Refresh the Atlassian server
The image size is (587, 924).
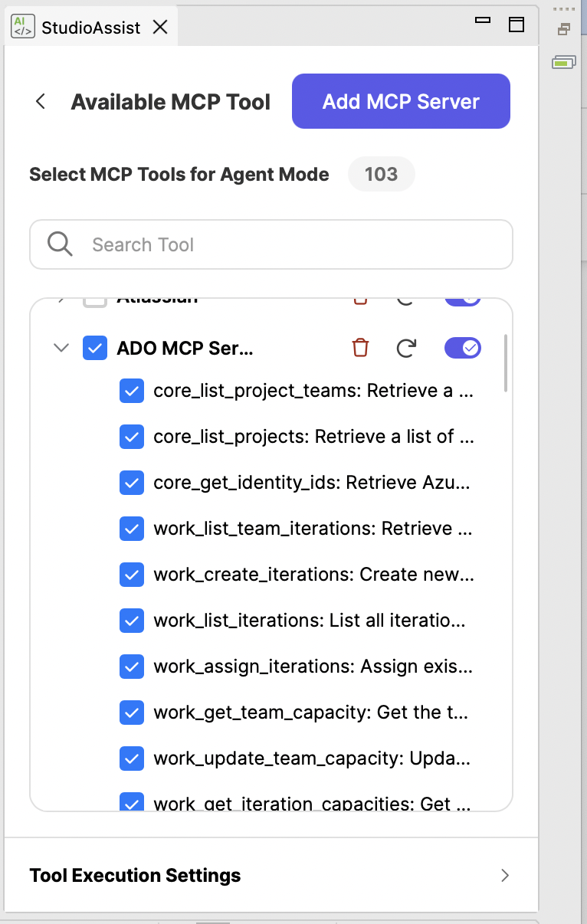[406, 297]
